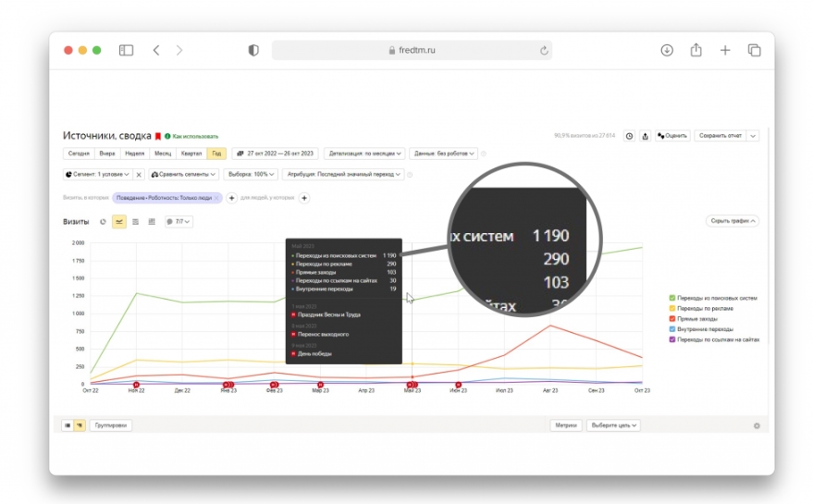The height and width of the screenshot is (504, 813).
Task: Click the info icon after Атрибуция dropdown
Action: (410, 175)
